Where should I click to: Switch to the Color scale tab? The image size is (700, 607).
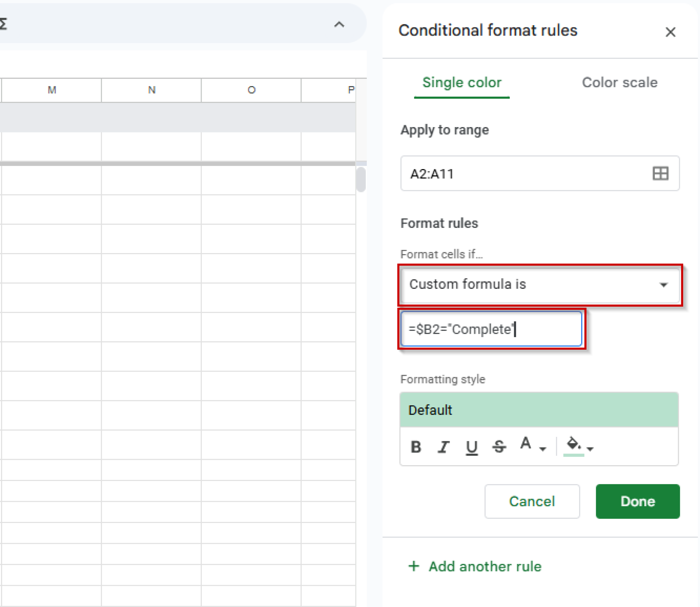pyautogui.click(x=619, y=83)
